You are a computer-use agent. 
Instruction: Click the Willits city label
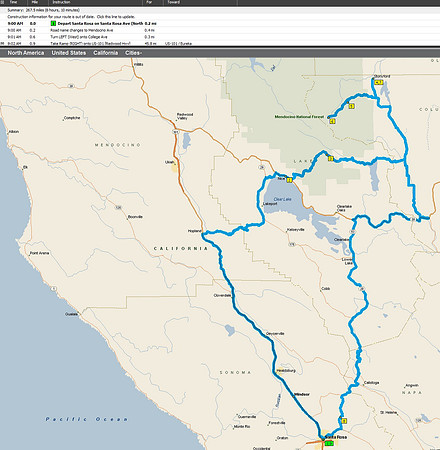coord(139,64)
